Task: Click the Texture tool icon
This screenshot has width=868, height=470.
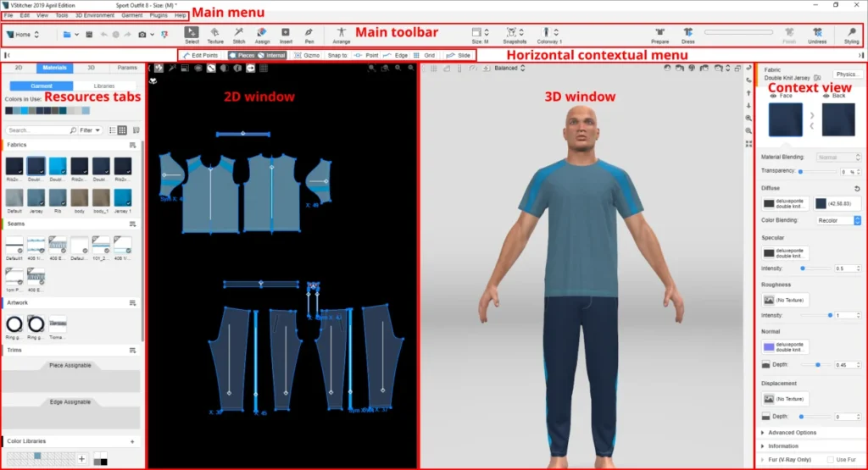Action: pos(215,34)
